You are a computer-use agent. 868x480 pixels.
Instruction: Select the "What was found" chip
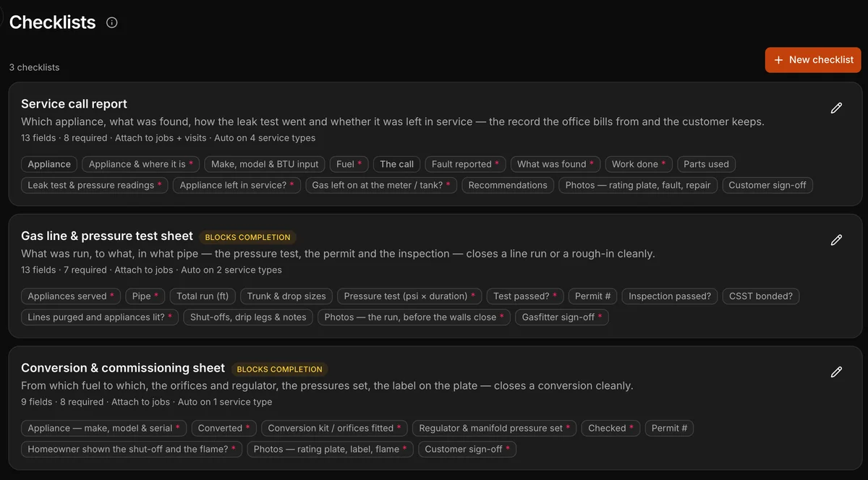556,164
